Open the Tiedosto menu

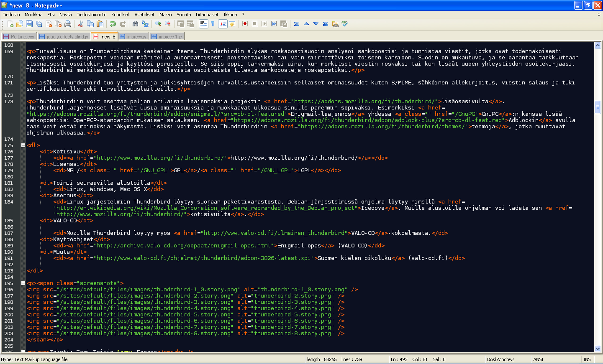pos(11,15)
